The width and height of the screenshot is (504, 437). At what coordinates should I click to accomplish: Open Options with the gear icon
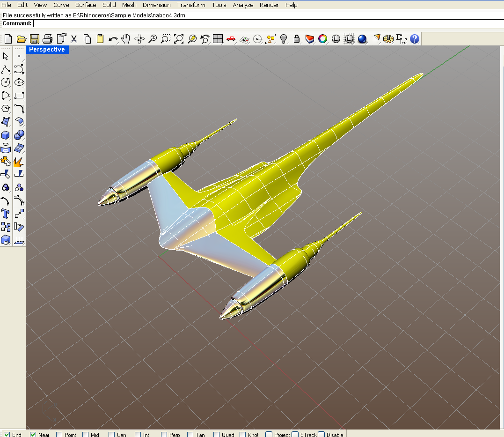[388, 39]
